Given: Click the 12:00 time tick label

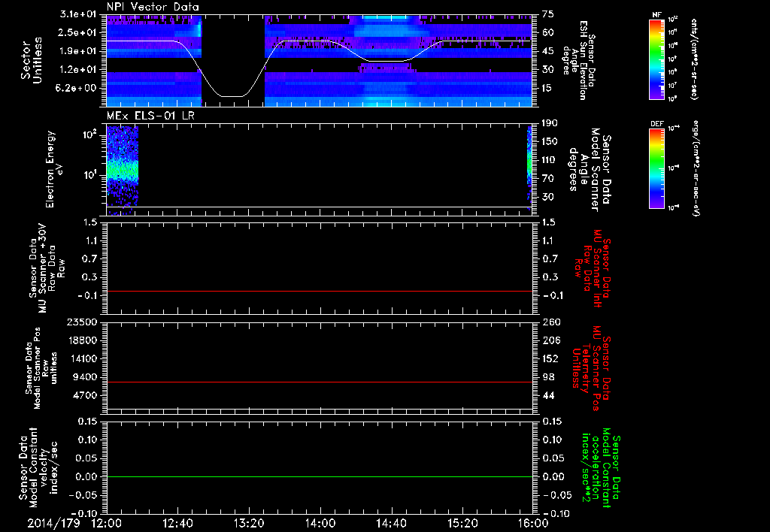Looking at the screenshot, I should (x=106, y=523).
